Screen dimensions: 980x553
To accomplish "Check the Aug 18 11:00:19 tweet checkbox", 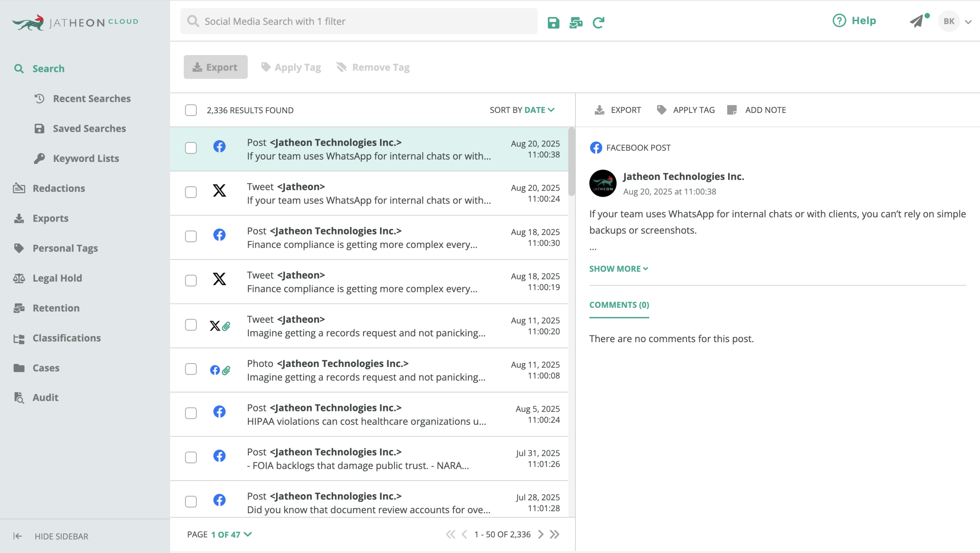I will (x=191, y=281).
